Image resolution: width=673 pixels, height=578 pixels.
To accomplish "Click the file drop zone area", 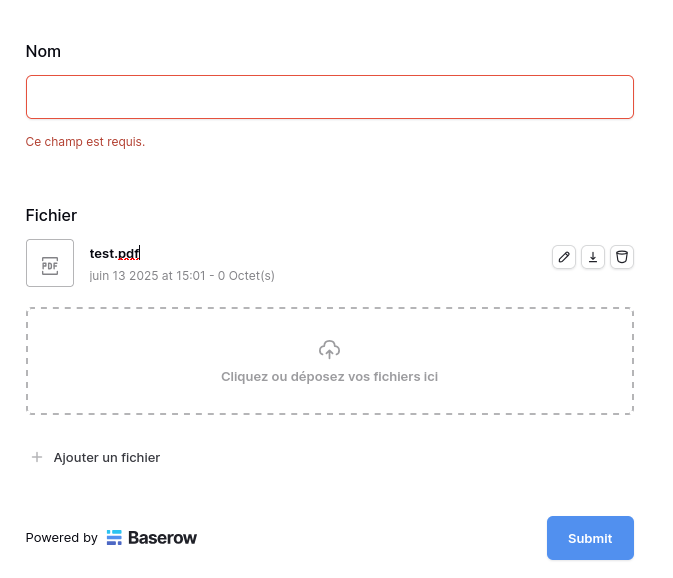I will point(330,361).
